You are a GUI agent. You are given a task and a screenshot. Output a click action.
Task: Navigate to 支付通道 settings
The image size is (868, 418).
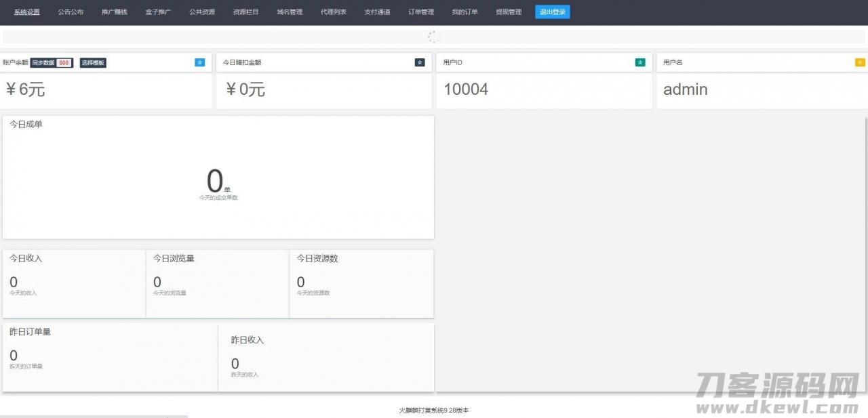(x=377, y=12)
